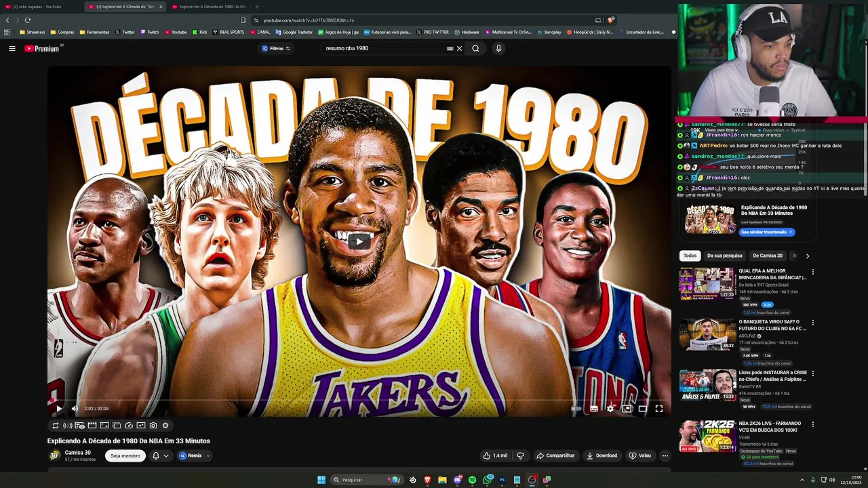Reload the page

[x=28, y=20]
